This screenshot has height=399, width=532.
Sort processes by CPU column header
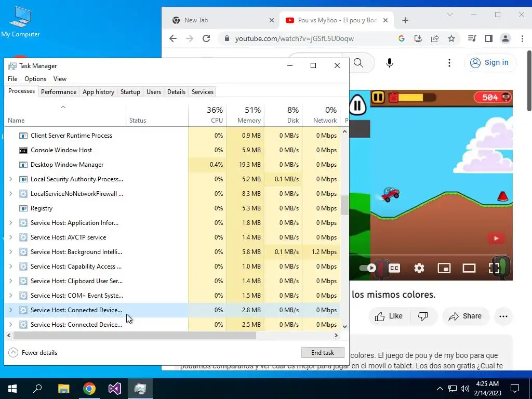tap(207, 115)
